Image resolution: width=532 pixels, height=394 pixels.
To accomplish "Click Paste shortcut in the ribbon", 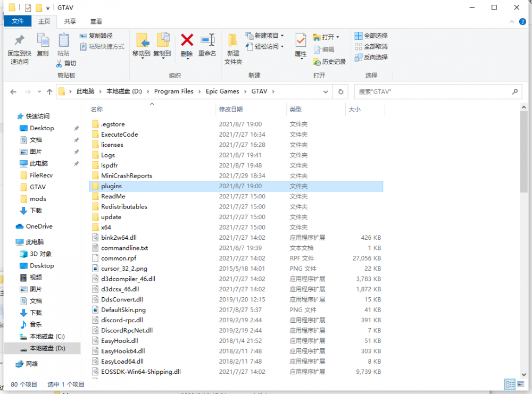I will (x=102, y=46).
